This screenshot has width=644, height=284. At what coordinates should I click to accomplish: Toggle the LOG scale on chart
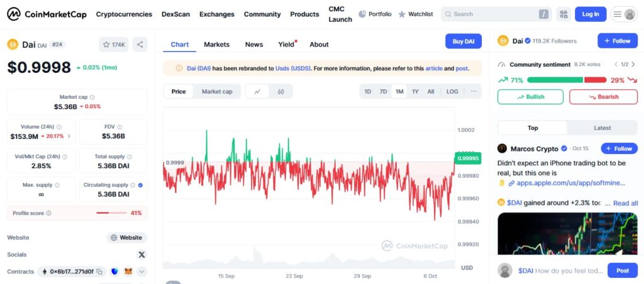452,92
